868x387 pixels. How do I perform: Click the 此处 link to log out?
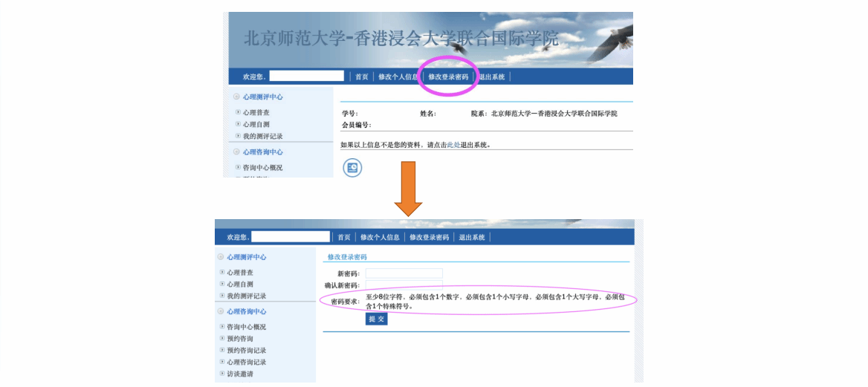pyautogui.click(x=453, y=145)
